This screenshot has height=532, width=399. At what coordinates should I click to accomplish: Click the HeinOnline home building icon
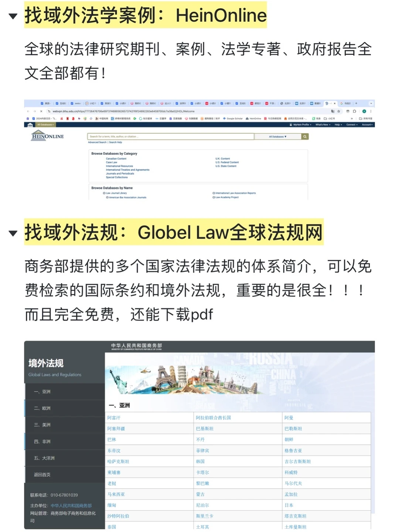point(30,125)
